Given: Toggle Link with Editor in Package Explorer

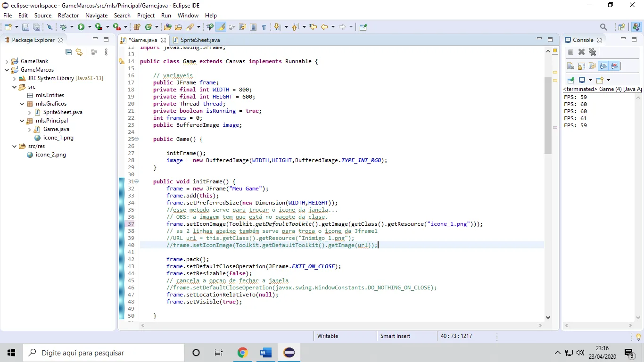Looking at the screenshot, I should click(79, 52).
